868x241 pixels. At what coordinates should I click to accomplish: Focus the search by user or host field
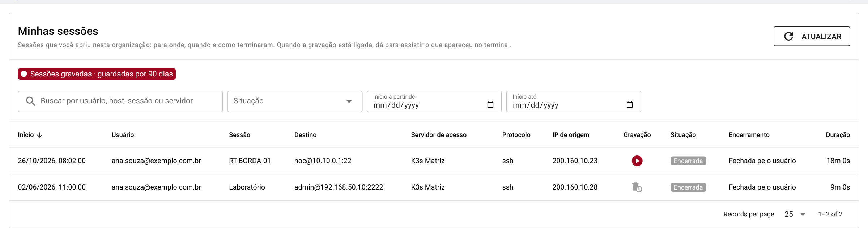point(120,101)
